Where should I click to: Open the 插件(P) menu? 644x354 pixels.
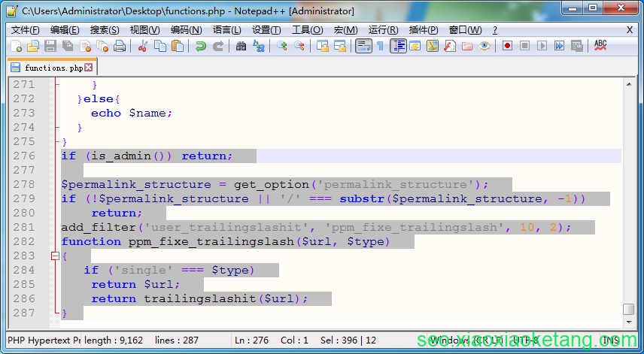click(x=424, y=30)
